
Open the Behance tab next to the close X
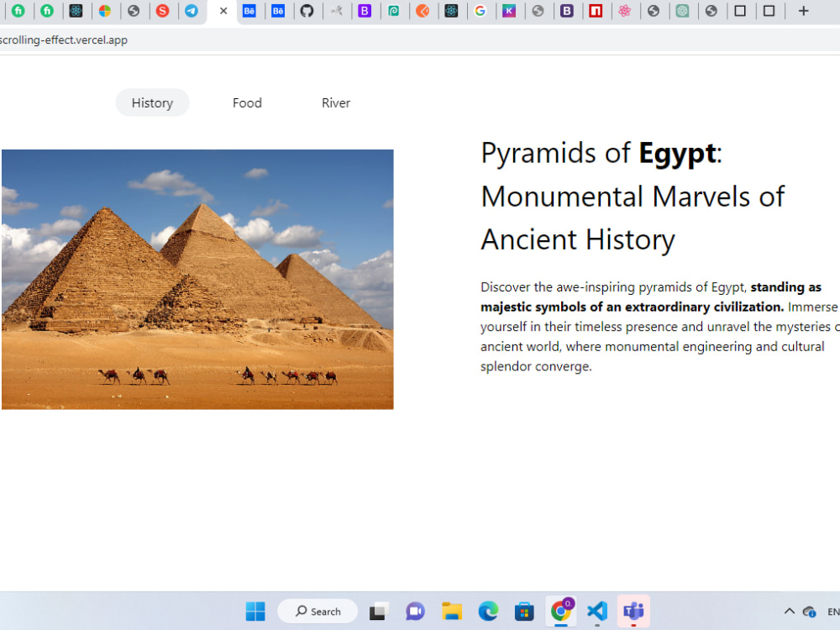249,11
